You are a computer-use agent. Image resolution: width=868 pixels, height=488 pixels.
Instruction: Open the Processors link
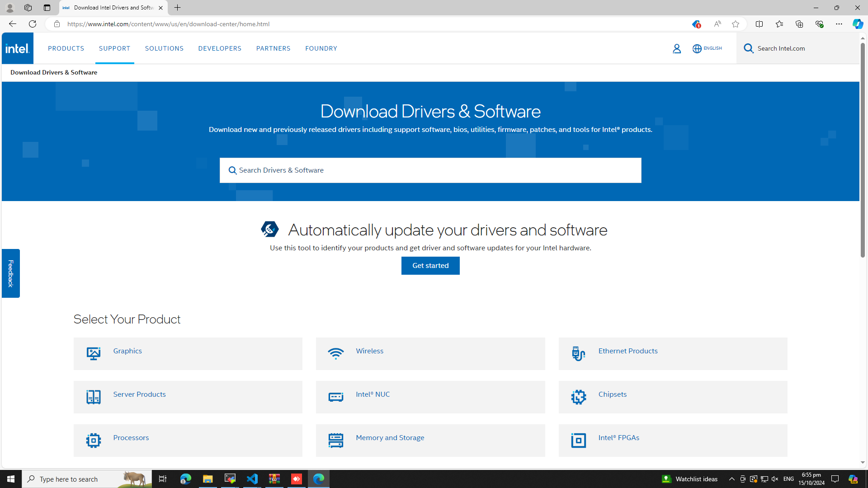(131, 438)
